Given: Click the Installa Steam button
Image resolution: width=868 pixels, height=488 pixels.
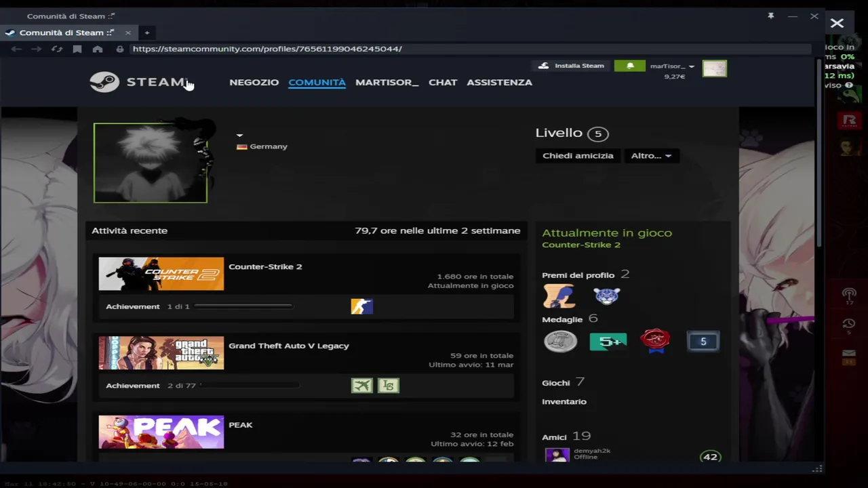Looking at the screenshot, I should click(x=571, y=66).
